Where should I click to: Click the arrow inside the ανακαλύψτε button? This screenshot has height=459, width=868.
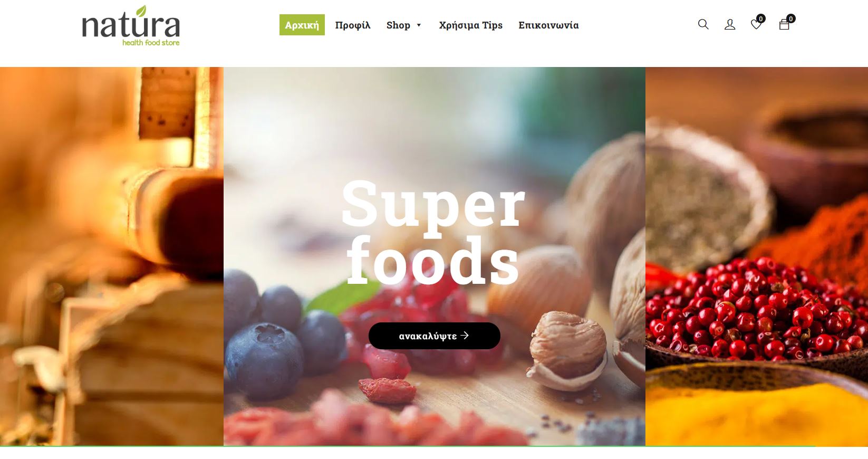point(465,335)
